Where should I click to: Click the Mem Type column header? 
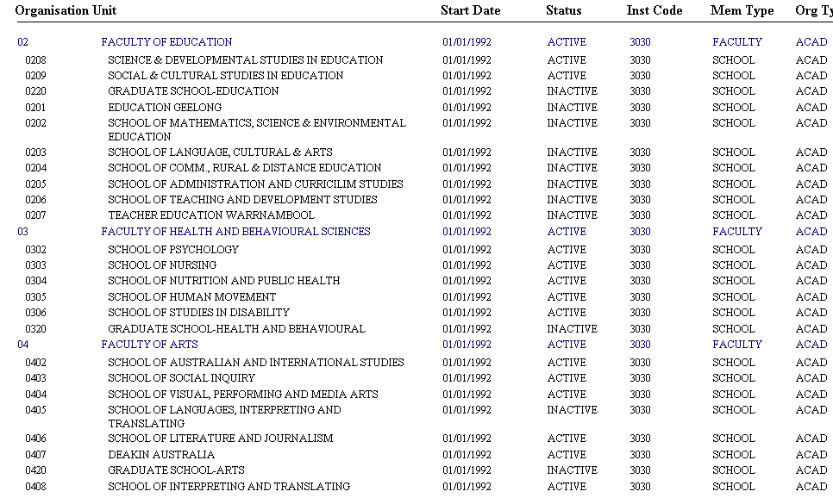pos(742,10)
